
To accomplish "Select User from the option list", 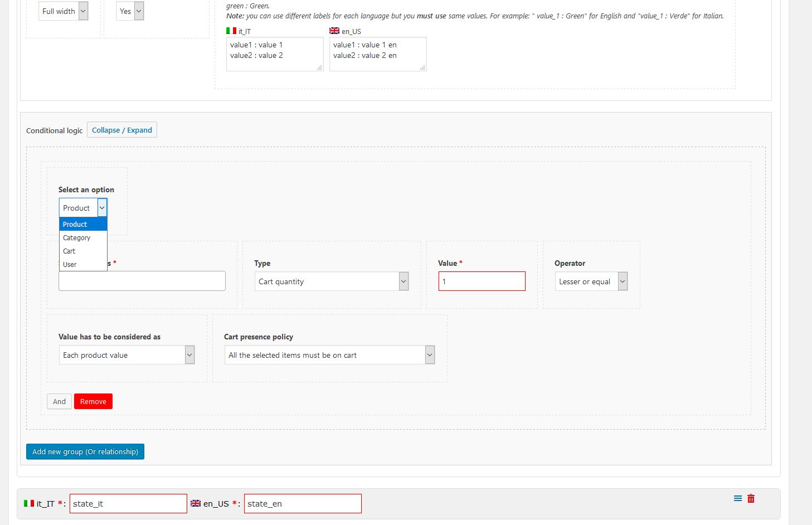I will (70, 265).
